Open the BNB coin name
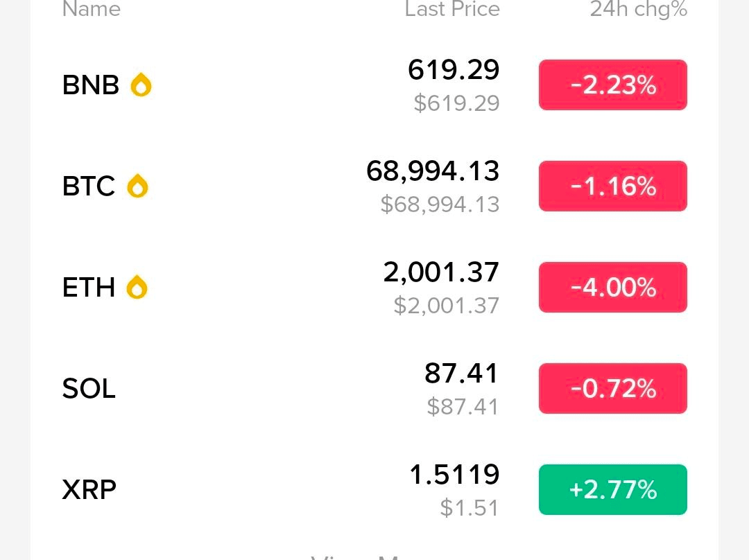 coord(91,85)
